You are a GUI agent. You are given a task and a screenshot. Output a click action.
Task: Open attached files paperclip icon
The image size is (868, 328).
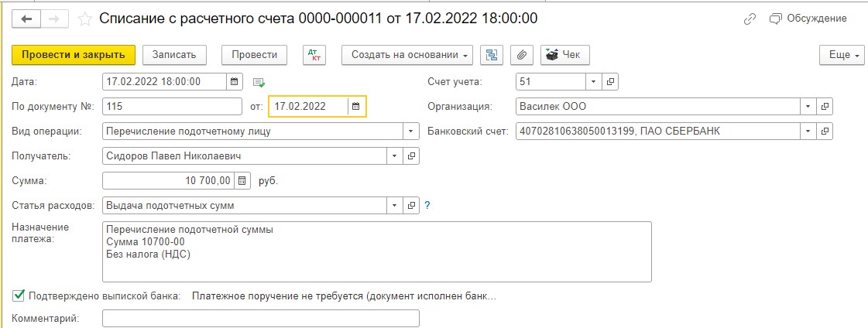521,55
